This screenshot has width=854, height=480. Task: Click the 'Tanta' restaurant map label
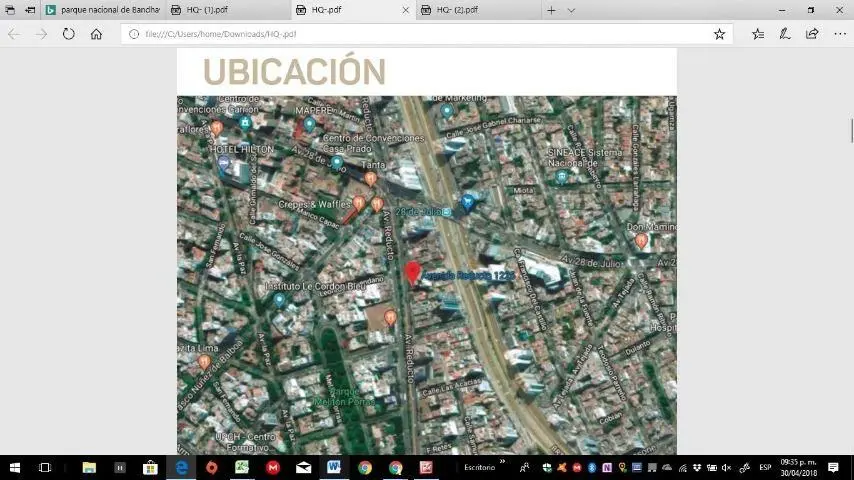[373, 165]
